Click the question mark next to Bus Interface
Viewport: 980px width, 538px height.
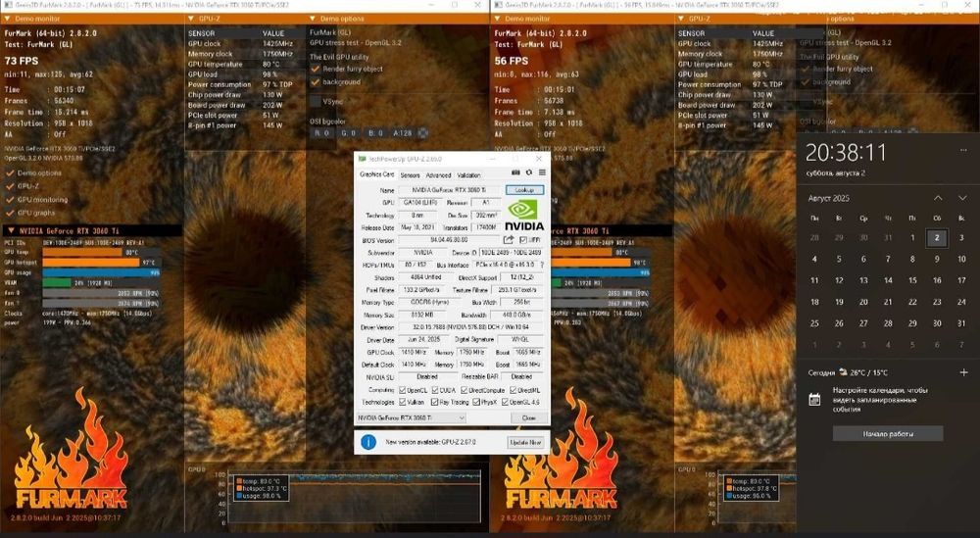point(542,265)
